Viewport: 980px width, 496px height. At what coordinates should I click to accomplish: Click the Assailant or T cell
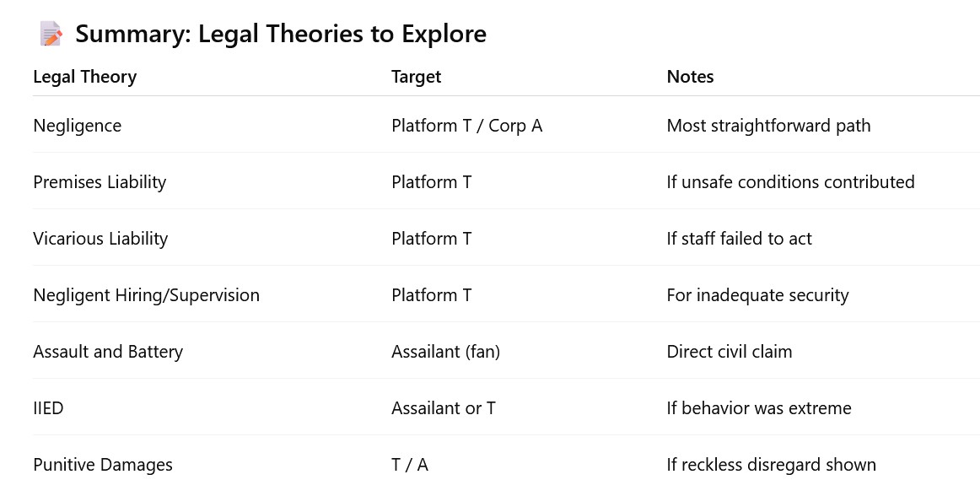pos(444,408)
